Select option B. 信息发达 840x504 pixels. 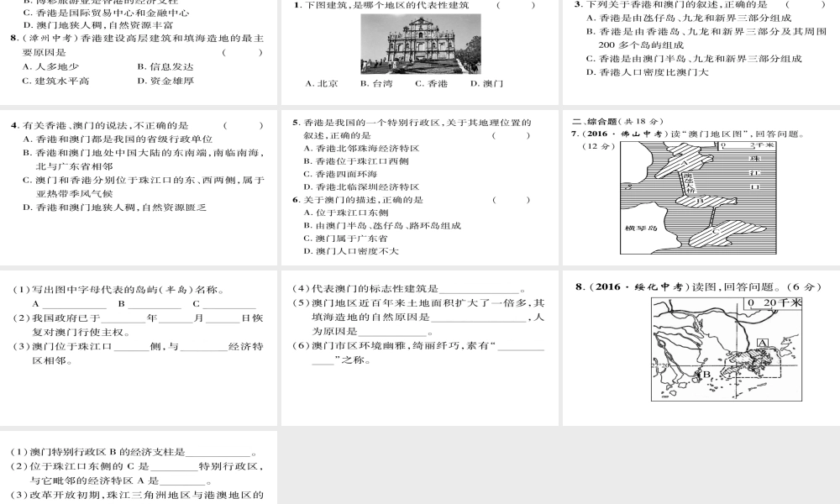(x=165, y=66)
